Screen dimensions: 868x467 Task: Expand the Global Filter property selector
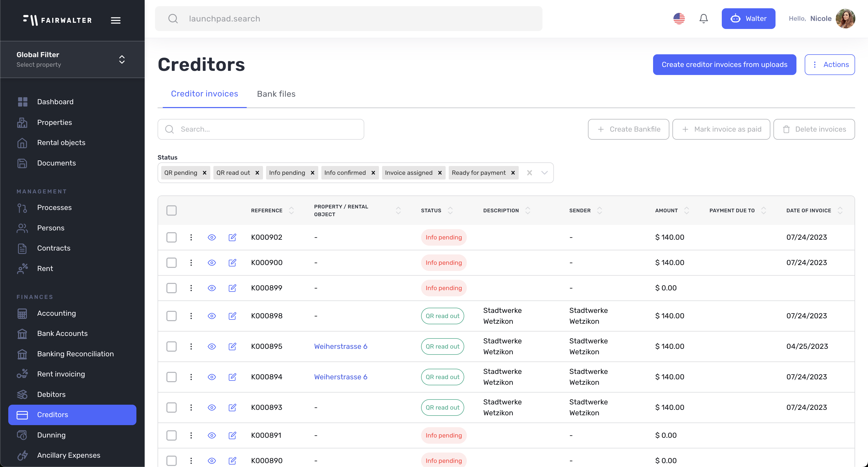(122, 59)
